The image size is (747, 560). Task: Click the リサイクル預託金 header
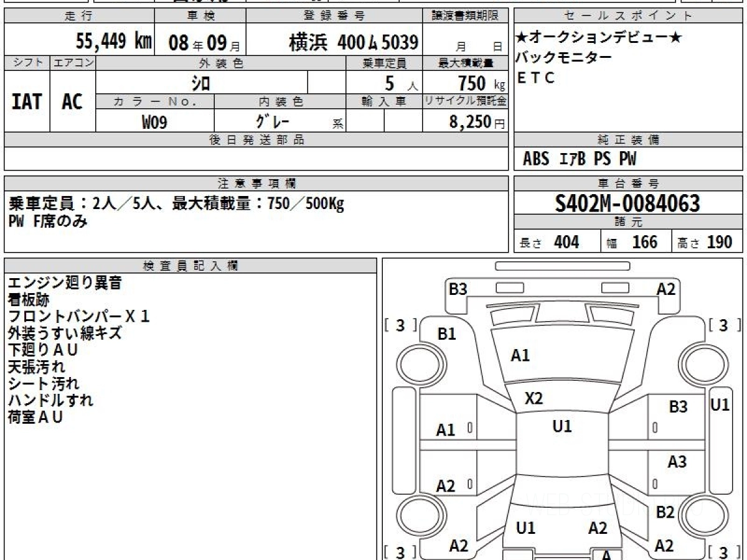pos(466,101)
